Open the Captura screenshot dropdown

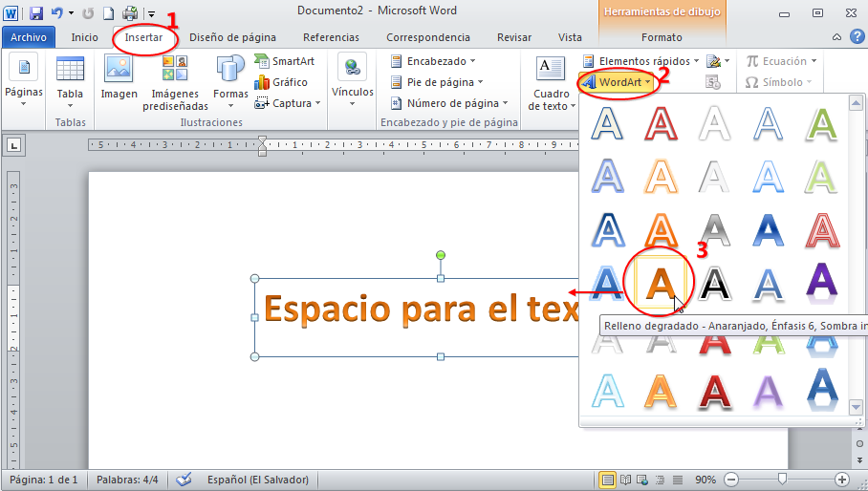(288, 103)
